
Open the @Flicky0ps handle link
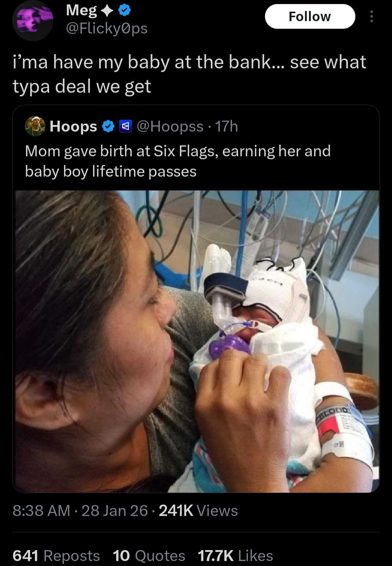click(106, 28)
